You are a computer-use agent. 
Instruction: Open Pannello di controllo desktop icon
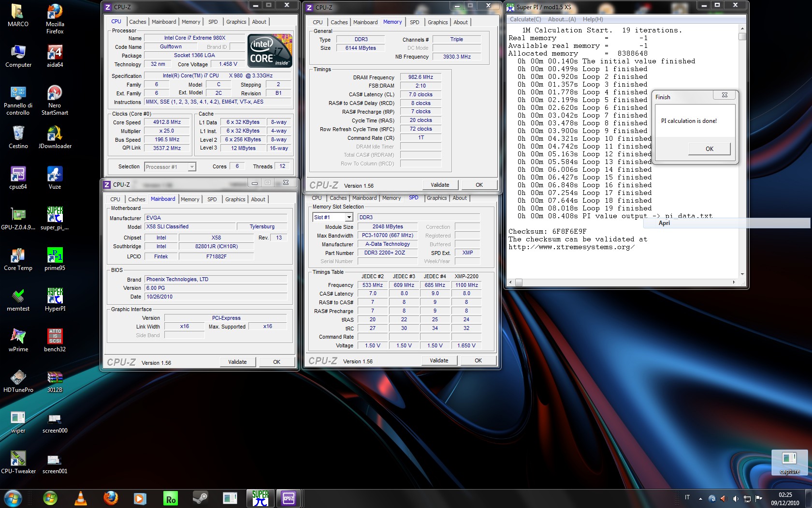point(18,100)
